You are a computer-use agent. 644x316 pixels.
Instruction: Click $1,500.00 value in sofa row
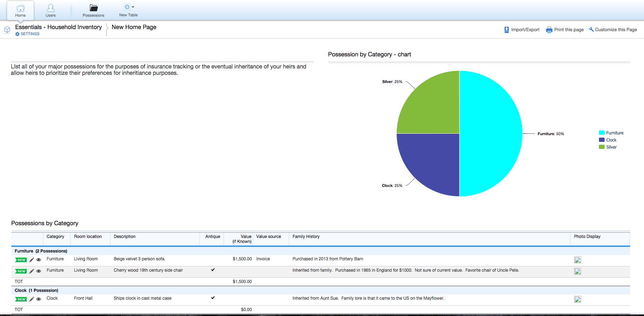point(242,259)
